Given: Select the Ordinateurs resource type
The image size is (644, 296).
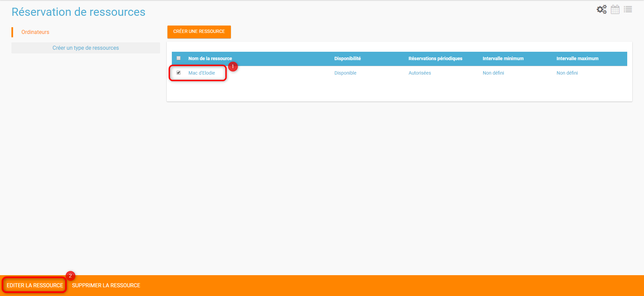Looking at the screenshot, I should pyautogui.click(x=35, y=32).
